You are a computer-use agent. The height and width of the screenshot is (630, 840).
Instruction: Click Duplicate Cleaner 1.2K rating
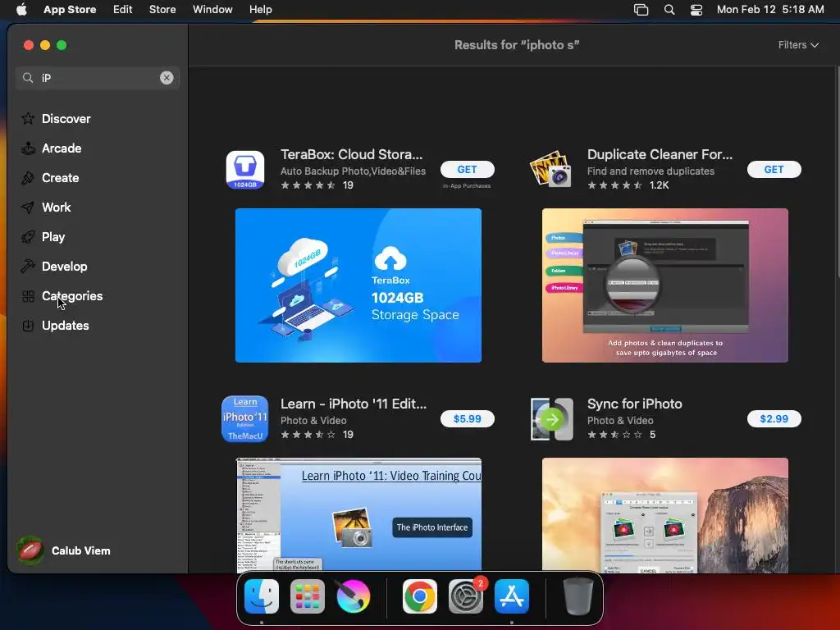(628, 185)
